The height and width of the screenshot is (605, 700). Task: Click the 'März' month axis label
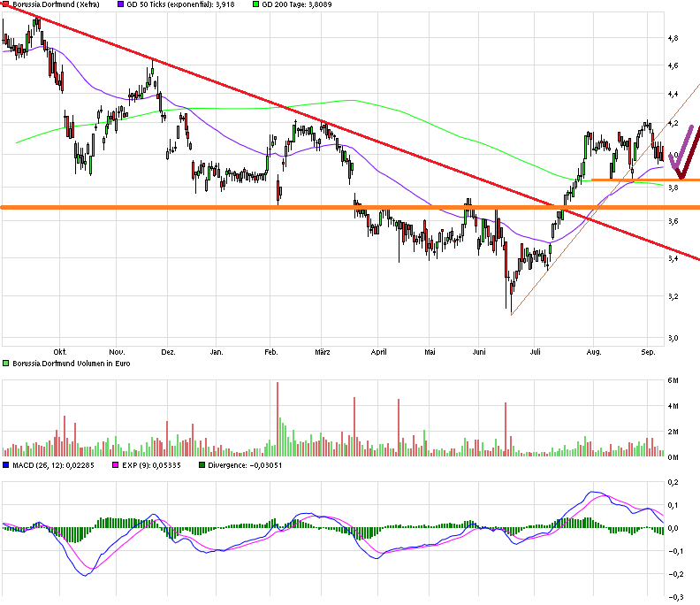[x=323, y=352]
